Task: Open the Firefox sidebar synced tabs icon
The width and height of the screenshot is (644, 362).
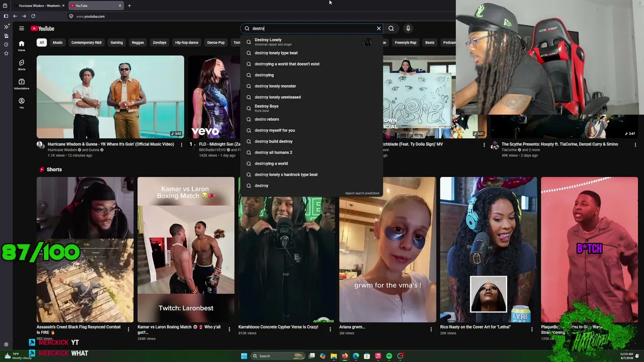Action: tap(6, 36)
